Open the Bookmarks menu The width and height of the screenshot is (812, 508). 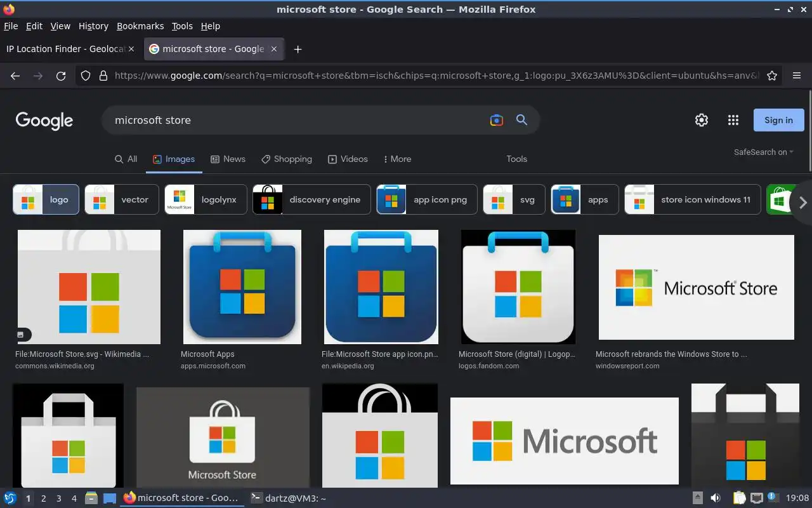click(140, 26)
